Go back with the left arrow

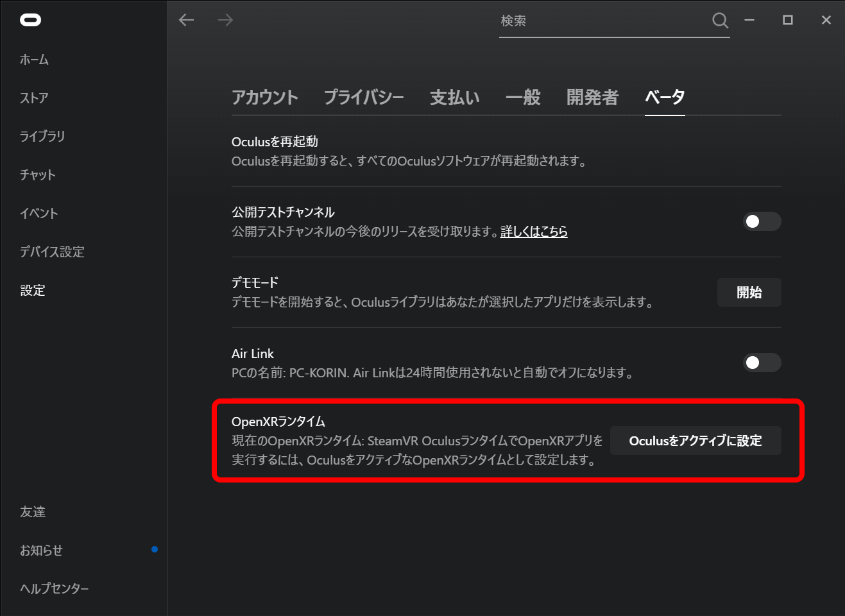click(x=187, y=21)
